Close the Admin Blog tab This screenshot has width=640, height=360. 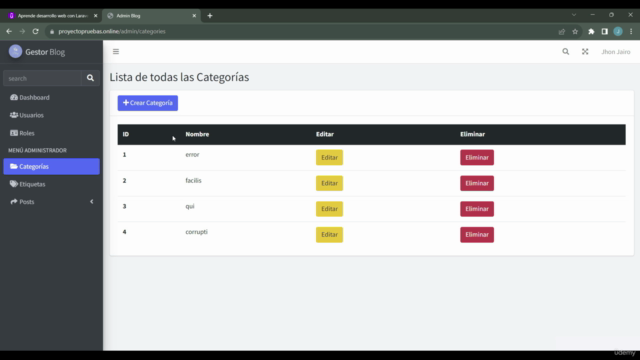(194, 16)
